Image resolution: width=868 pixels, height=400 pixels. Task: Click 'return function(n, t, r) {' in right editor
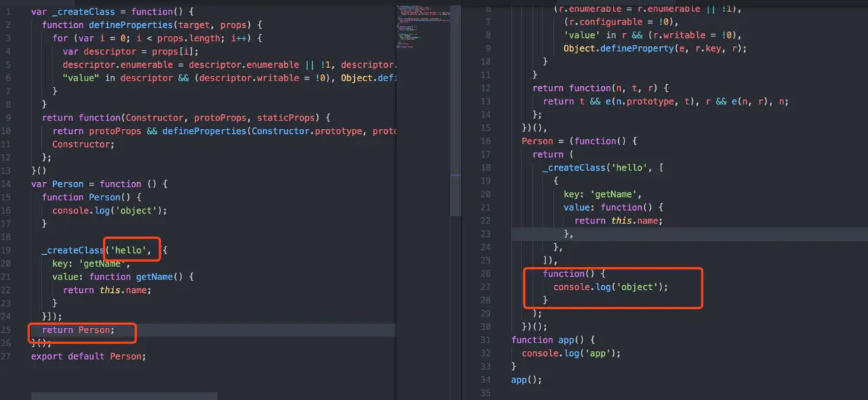click(x=601, y=88)
